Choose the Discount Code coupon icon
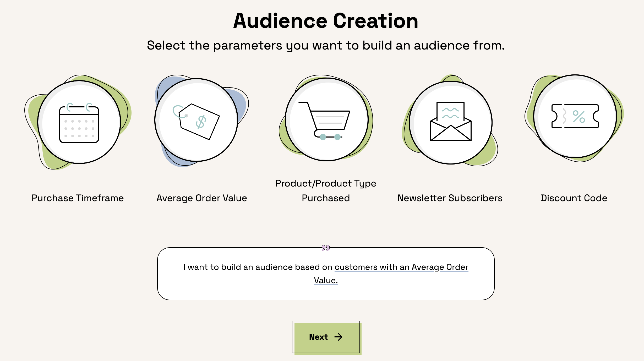 click(575, 116)
